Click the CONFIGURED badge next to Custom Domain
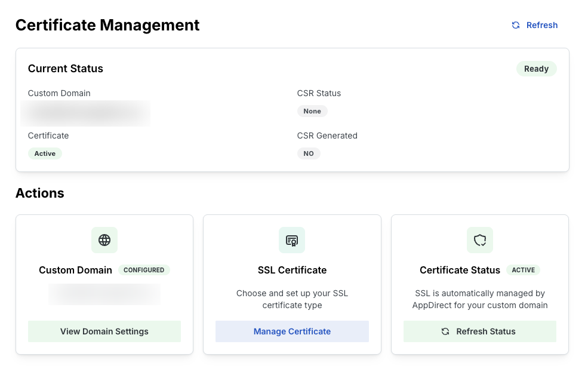This screenshot has height=375, width=588. tap(144, 270)
